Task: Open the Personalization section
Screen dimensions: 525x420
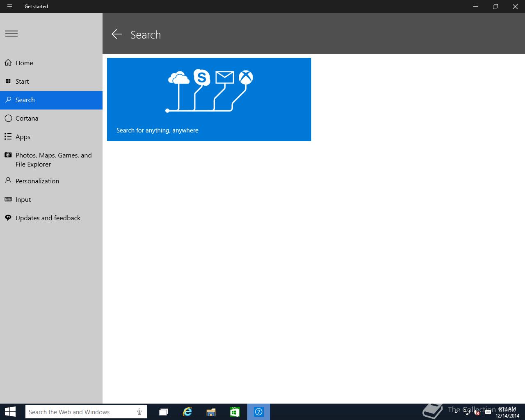Action: coord(51,181)
